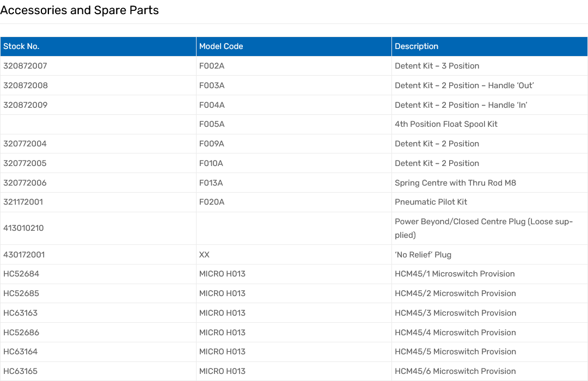Click the Model Code column header

[221, 46]
